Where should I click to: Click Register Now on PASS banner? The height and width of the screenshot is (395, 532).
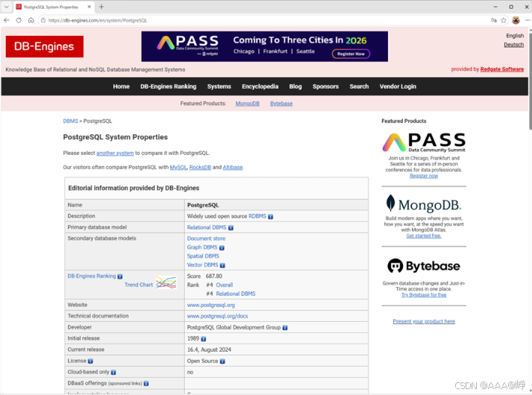tap(351, 54)
